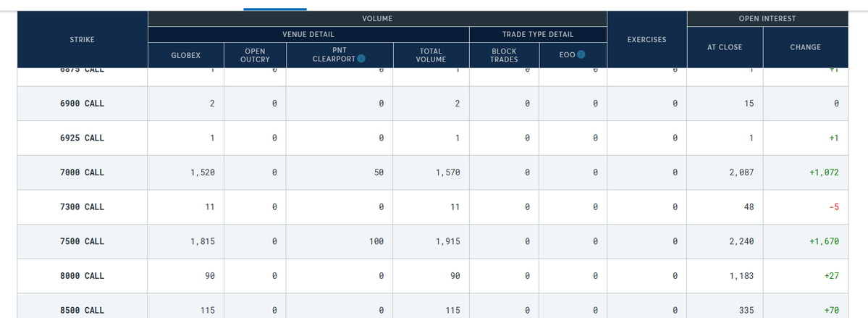Click total volume 115 for 8500 CALL
The image size is (868, 318).
[x=452, y=310]
